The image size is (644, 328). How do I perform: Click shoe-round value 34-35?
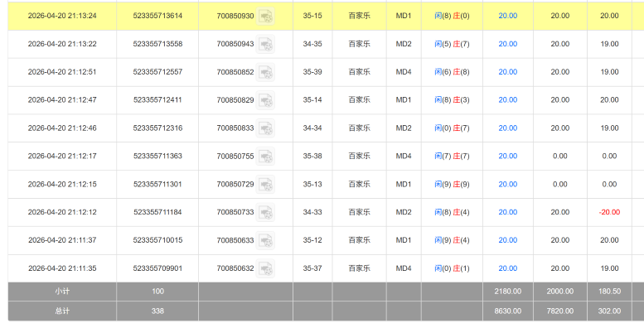click(312, 44)
